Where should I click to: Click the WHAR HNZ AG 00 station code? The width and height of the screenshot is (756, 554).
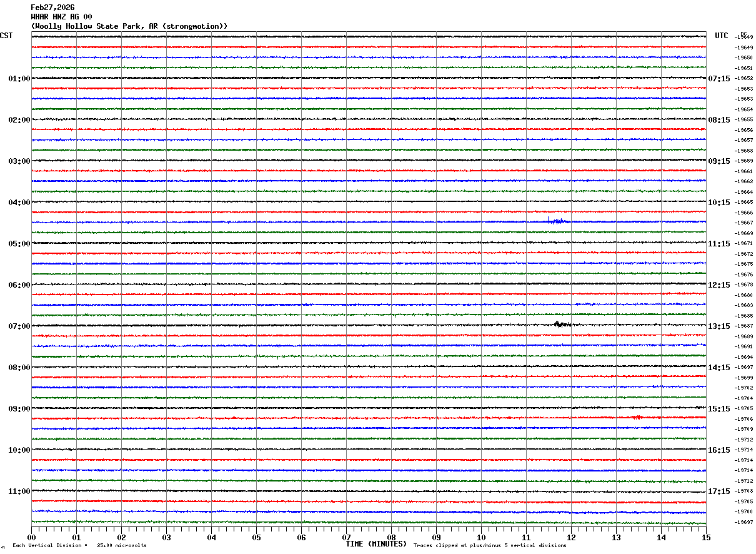pos(61,17)
